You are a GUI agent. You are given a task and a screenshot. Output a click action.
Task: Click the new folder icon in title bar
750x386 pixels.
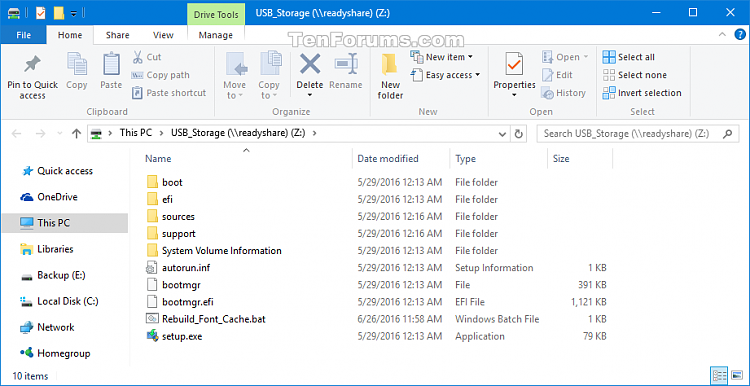point(59,13)
